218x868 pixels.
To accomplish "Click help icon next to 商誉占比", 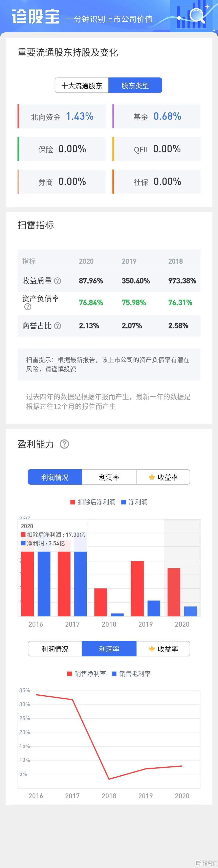I will click(x=58, y=326).
